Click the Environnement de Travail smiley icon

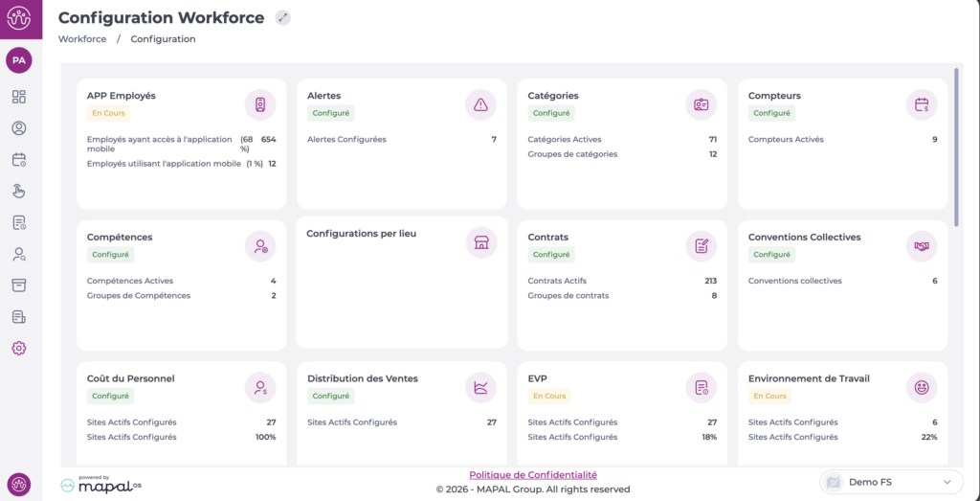pyautogui.click(x=922, y=388)
